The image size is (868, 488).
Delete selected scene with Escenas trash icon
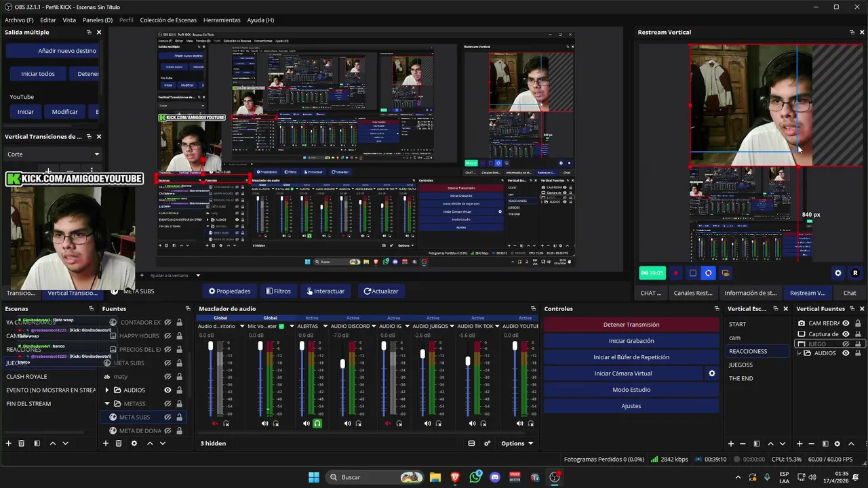[x=22, y=443]
